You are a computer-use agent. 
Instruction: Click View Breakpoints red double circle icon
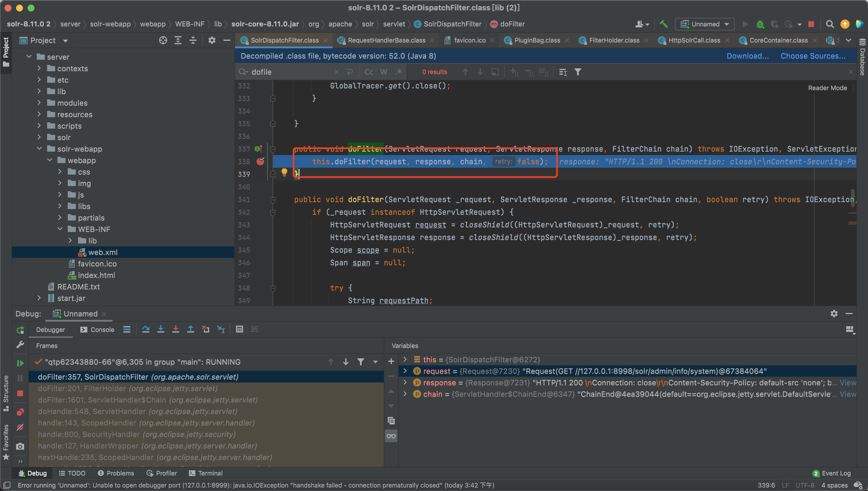pyautogui.click(x=20, y=412)
